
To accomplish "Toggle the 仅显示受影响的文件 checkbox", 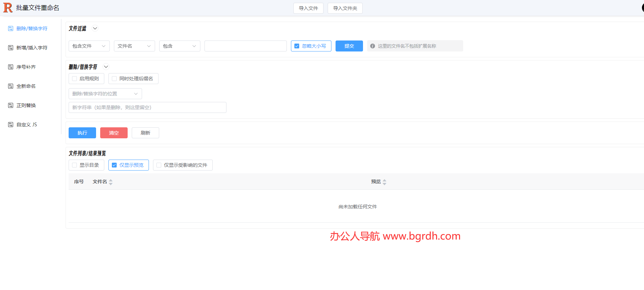I will point(159,165).
